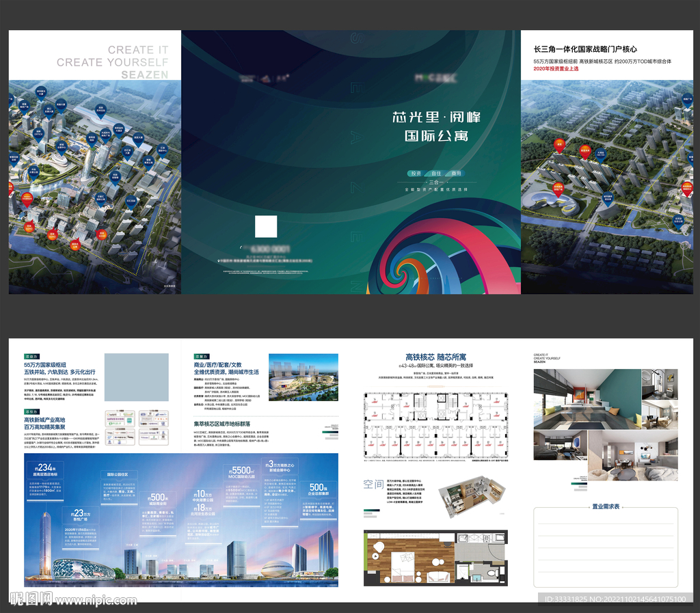Screen dimensions: 700x613
Task: Select the white QR placeholder square
Action: [266, 227]
